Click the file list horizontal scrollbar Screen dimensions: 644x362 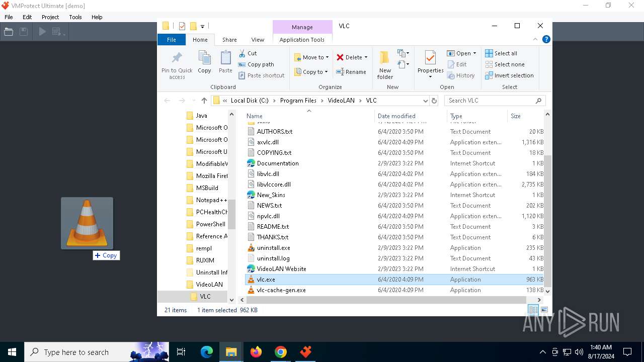(386, 300)
